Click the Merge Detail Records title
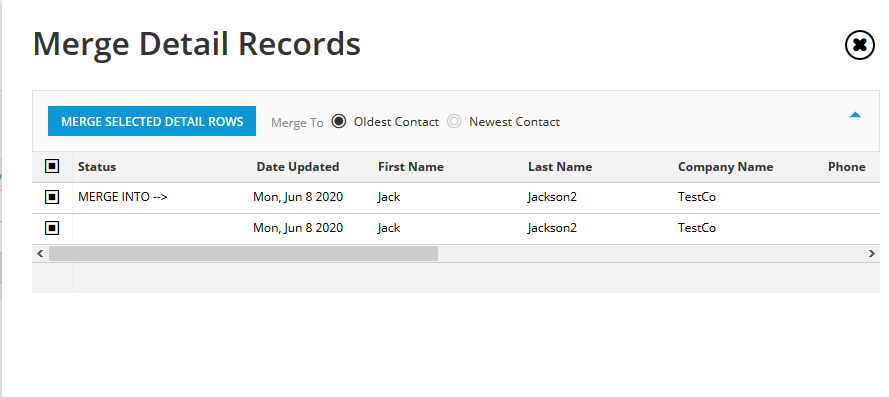Viewport: 889px width, 397px height. pos(197,44)
